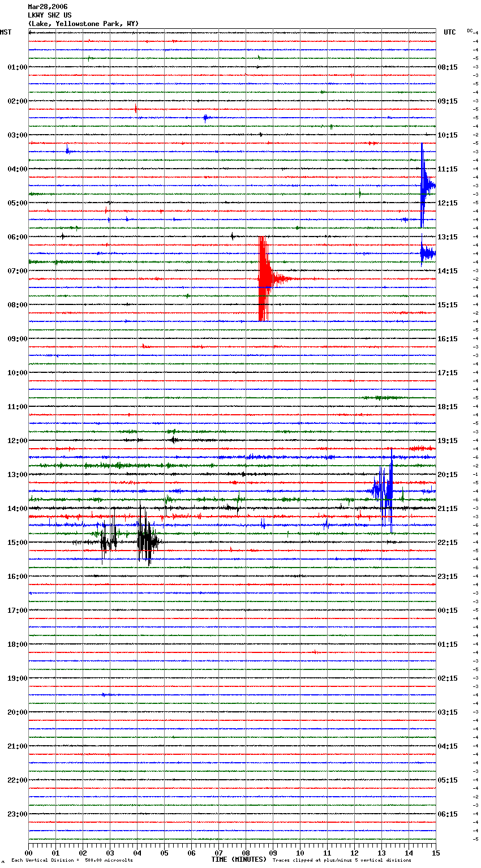
Task: Click minute axis tick label 12
Action: (x=354, y=853)
